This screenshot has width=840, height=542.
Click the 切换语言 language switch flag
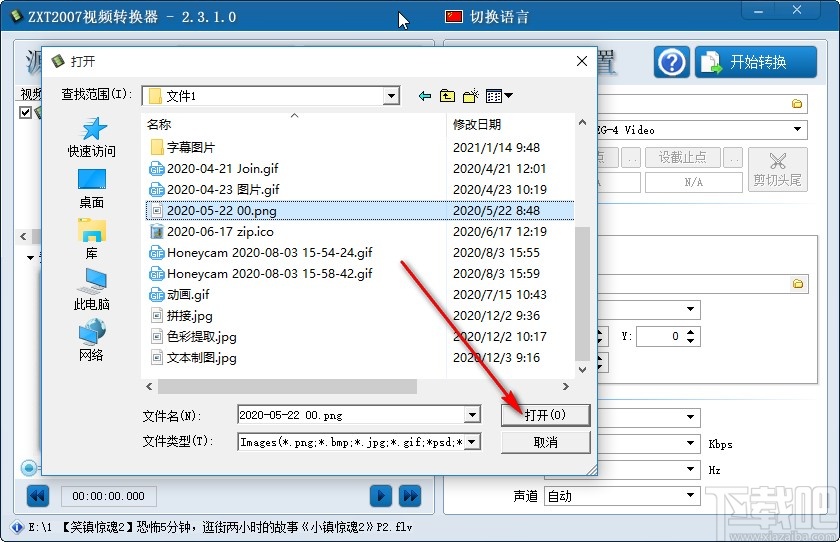click(x=453, y=17)
